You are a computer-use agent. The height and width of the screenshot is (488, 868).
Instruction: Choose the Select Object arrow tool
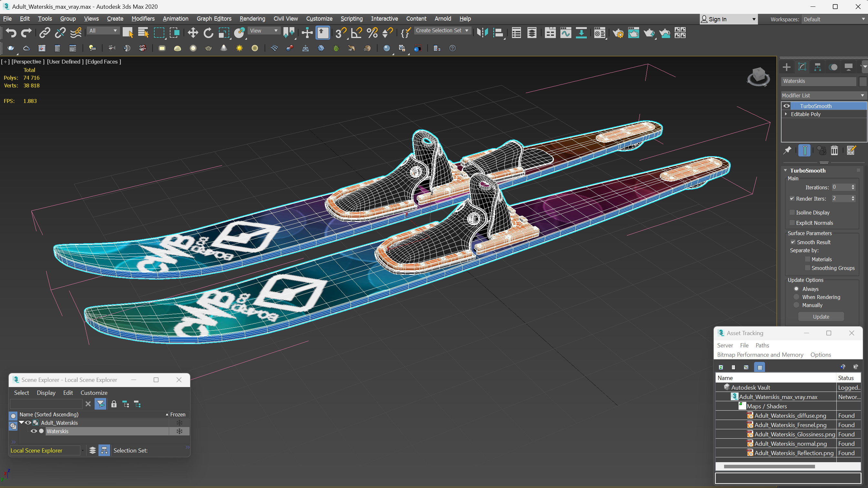(x=128, y=33)
